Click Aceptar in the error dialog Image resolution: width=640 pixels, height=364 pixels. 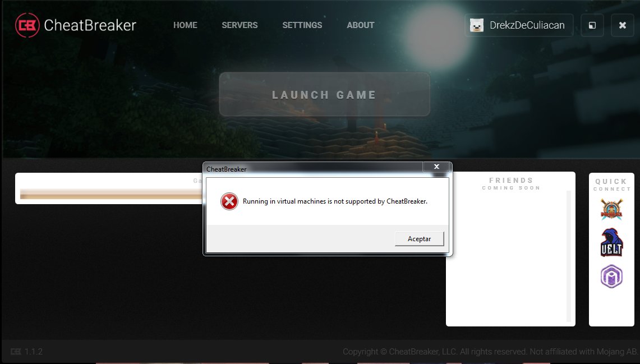pos(419,239)
